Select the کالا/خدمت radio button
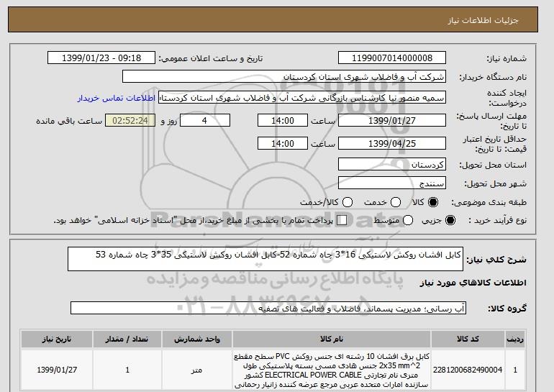554x392 pixels. coord(348,202)
